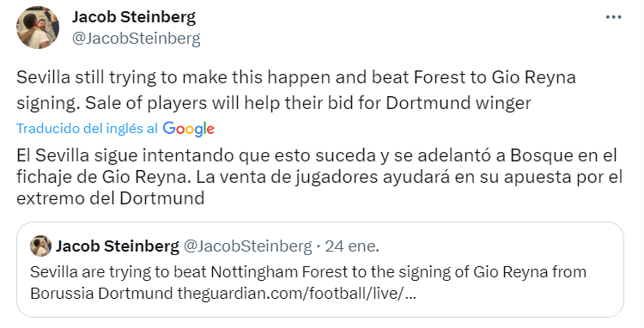Click the gray @JacobSteinberg handle in quoted tweet
Image resolution: width=644 pixels, height=328 pixels.
247,246
